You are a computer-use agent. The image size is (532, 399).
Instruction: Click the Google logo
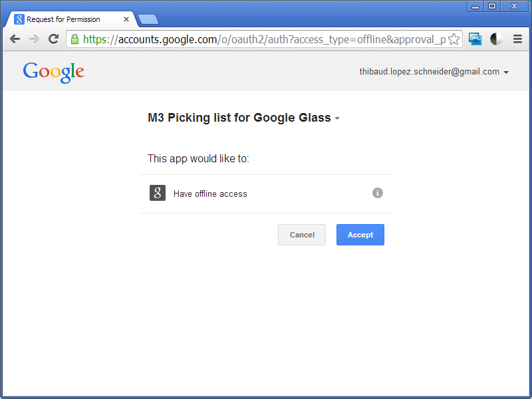pyautogui.click(x=53, y=72)
